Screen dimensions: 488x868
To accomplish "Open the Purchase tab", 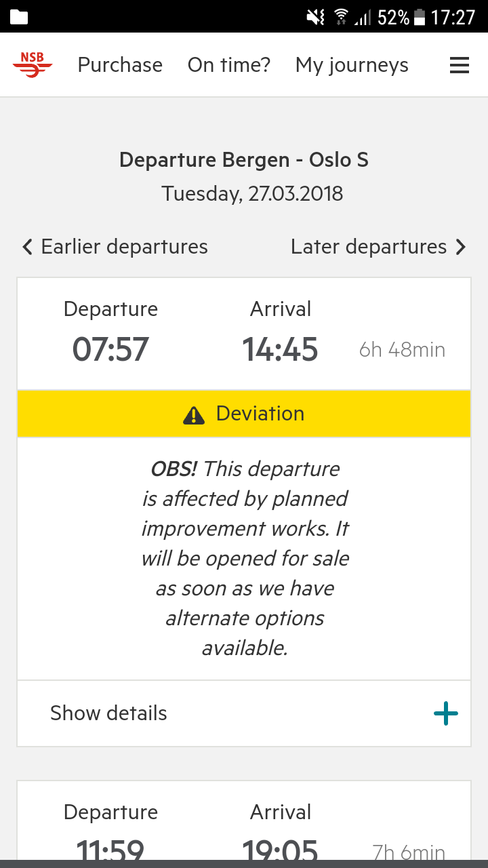I will point(120,65).
